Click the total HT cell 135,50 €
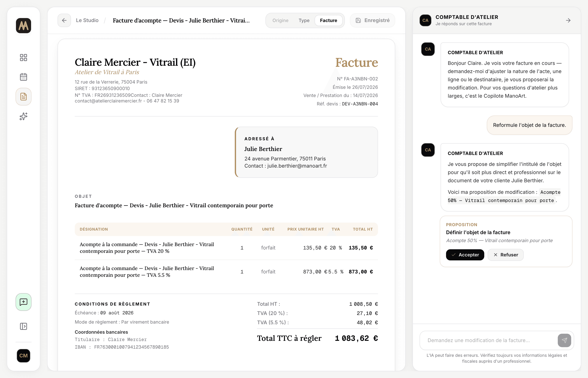Image resolution: width=588 pixels, height=378 pixels. coord(361,248)
